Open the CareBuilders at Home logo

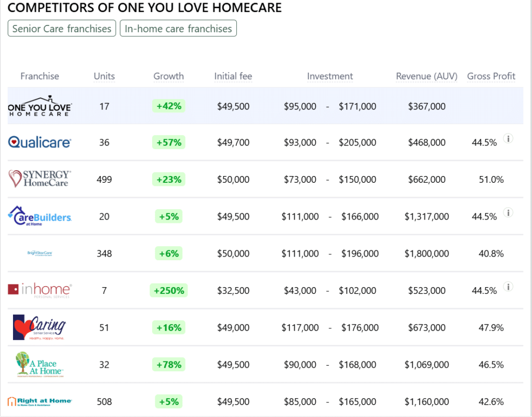(39, 216)
